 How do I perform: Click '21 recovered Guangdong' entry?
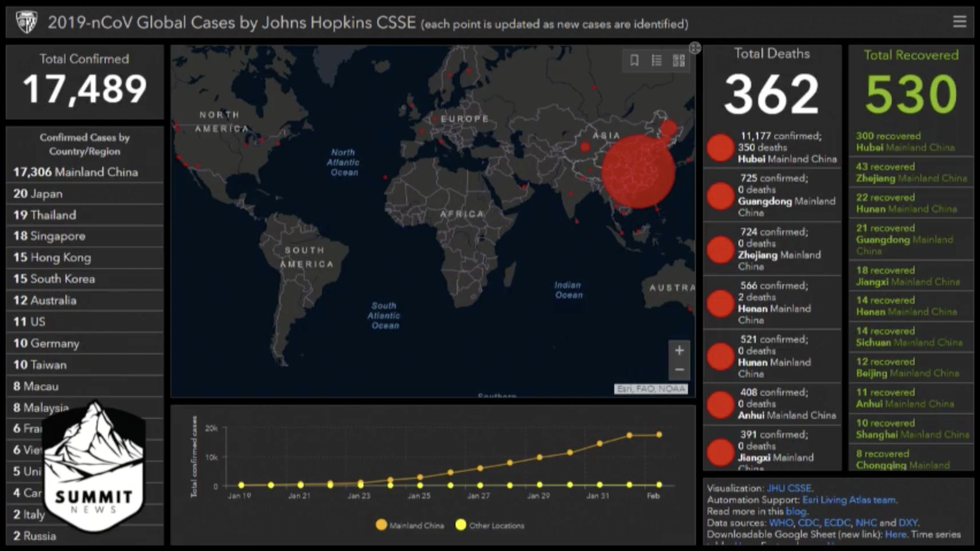[911, 239]
